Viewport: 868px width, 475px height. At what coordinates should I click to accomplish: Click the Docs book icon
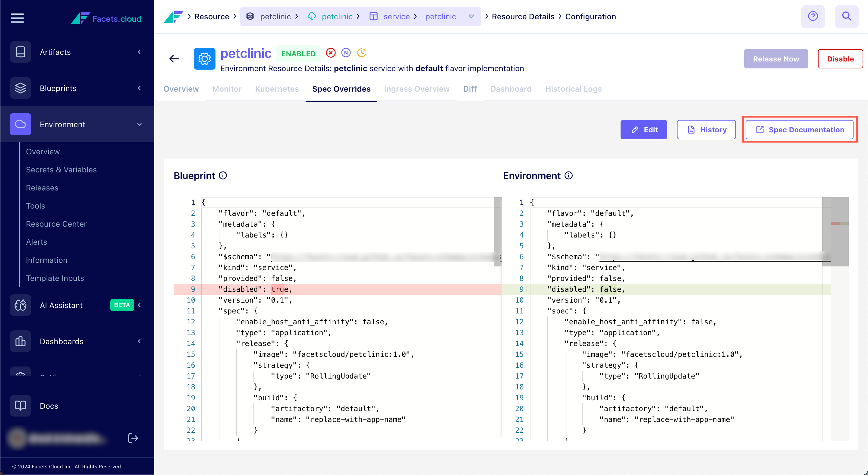[x=20, y=406]
